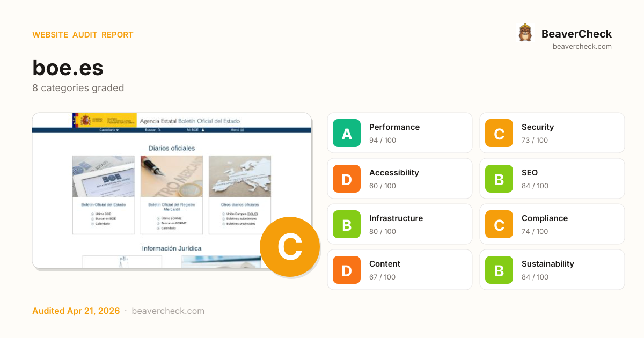Click the BeaverCheck beaver logo icon
Screen dimensions: 644x338
click(525, 33)
